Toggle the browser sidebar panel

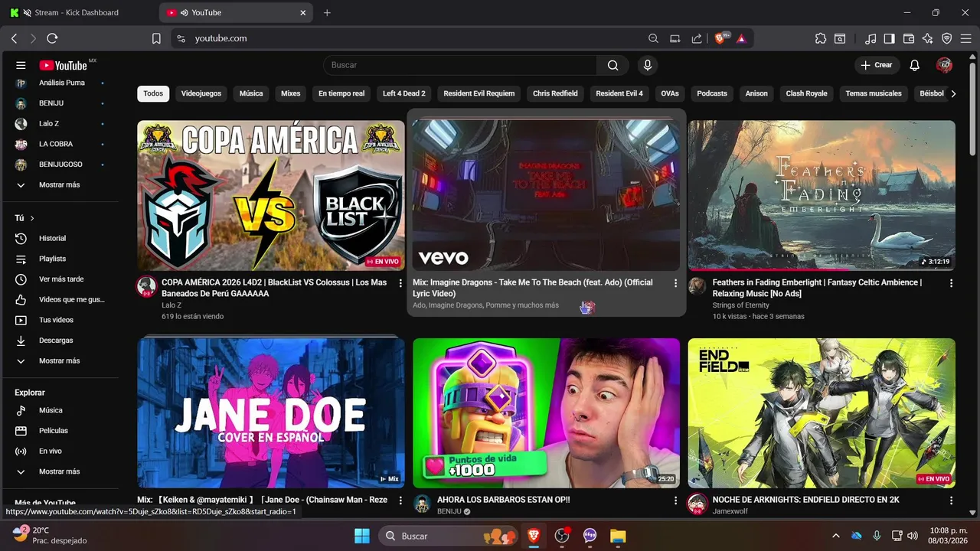pyautogui.click(x=890, y=38)
